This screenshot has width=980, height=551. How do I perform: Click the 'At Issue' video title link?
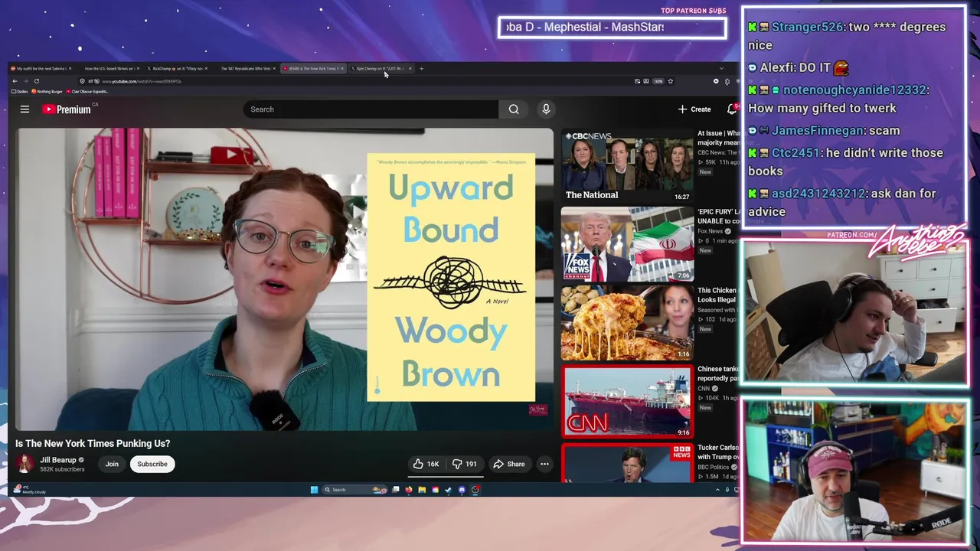click(718, 138)
